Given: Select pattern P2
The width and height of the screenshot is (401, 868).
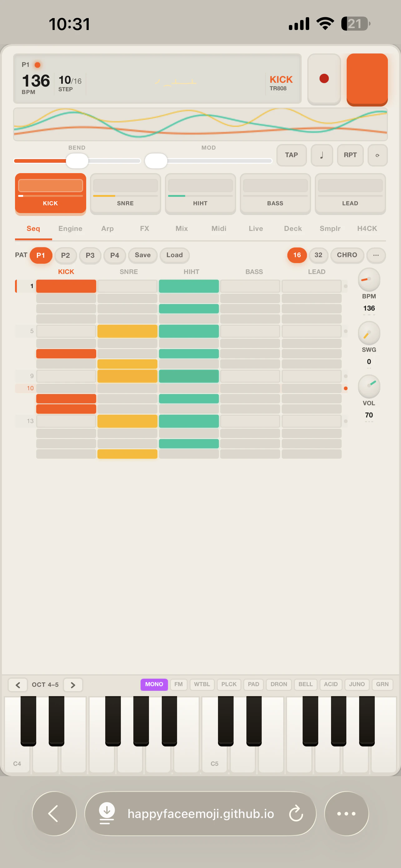Looking at the screenshot, I should [65, 255].
